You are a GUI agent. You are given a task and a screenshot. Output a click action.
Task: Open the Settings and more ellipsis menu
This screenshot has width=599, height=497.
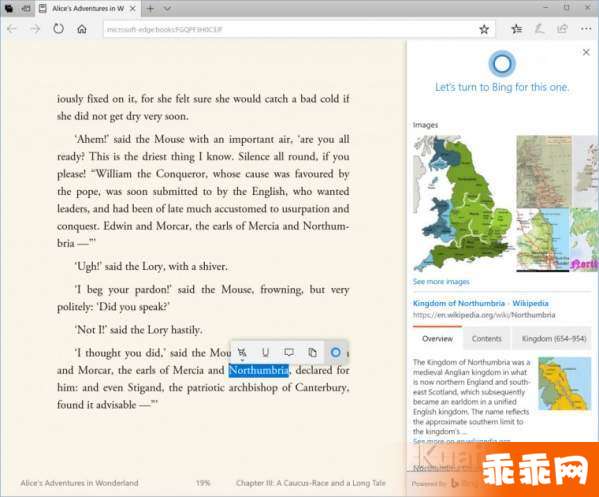pyautogui.click(x=586, y=29)
